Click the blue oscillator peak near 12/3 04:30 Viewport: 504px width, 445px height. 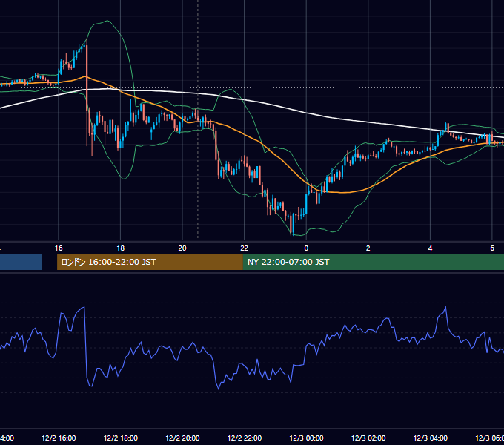tap(445, 308)
